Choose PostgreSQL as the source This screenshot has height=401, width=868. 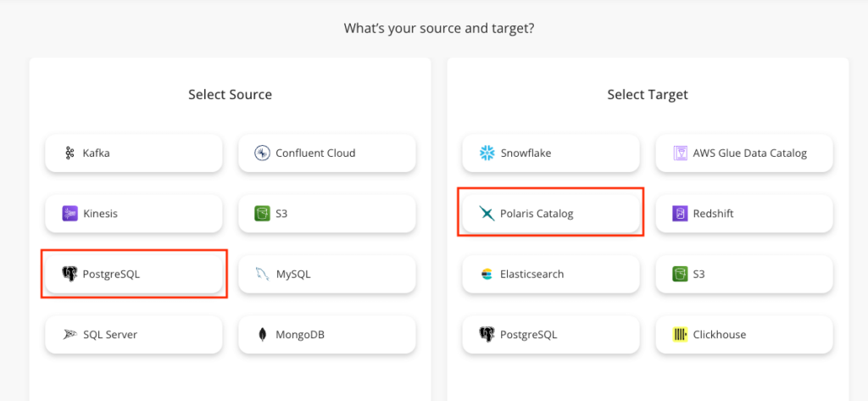coord(134,274)
